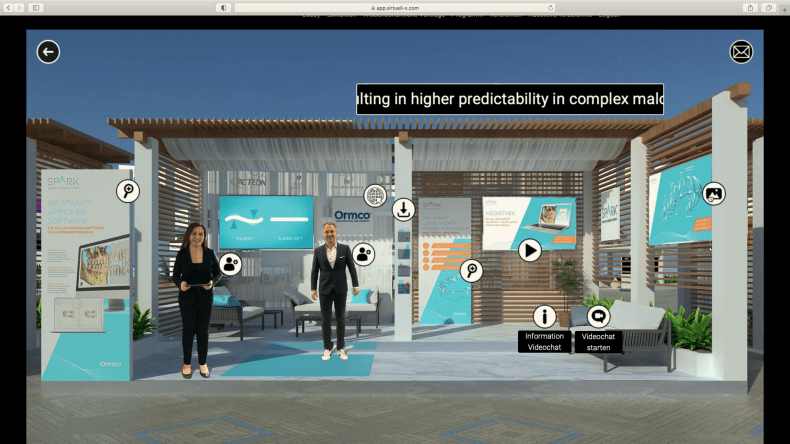
Task: Open contact card icon beside the woman
Action: click(x=230, y=264)
